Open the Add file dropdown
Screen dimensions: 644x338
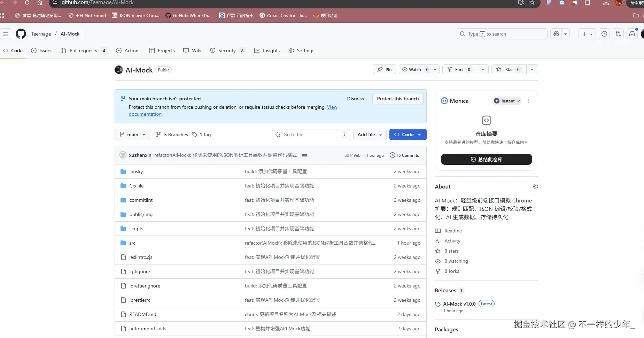click(370, 135)
